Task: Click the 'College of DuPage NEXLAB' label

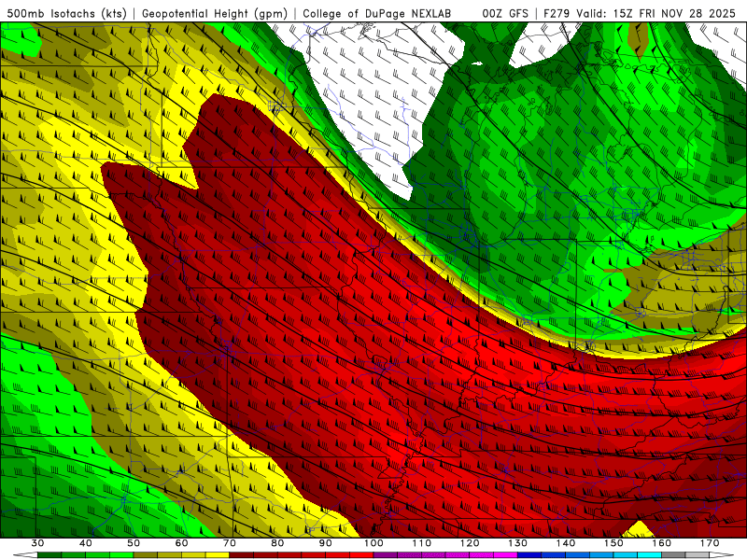Action: (377, 14)
